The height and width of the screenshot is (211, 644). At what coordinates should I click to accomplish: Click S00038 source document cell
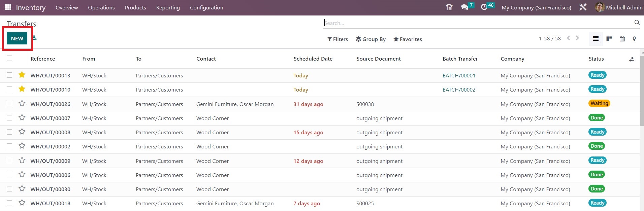click(x=365, y=104)
